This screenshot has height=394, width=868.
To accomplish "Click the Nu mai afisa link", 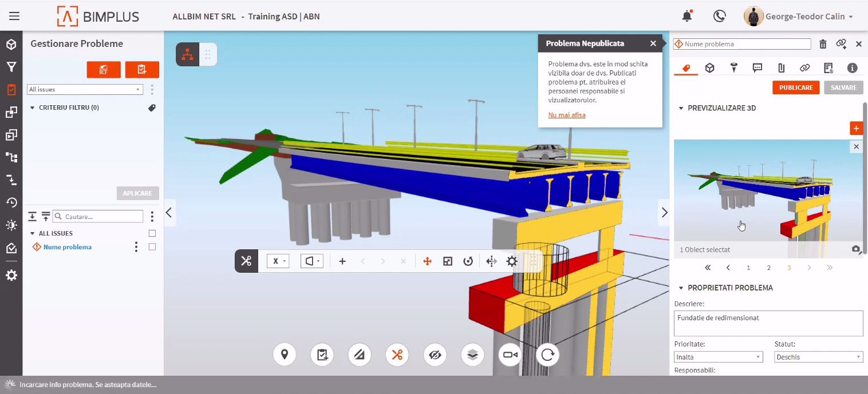I will (x=566, y=115).
